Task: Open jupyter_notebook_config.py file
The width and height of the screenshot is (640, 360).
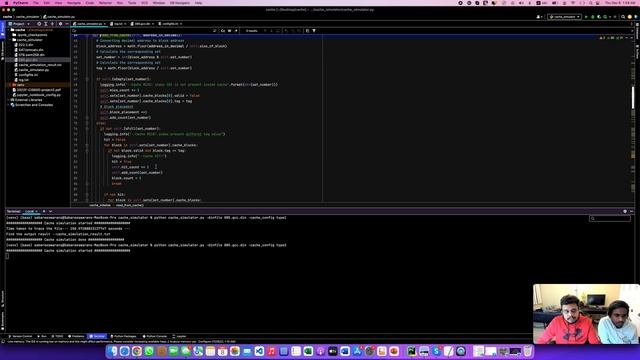Action: [38, 95]
